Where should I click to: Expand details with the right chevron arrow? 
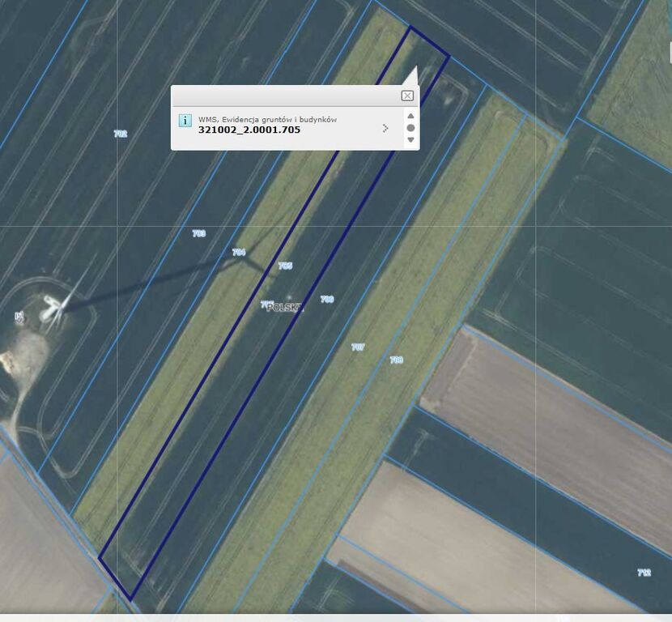pos(385,128)
